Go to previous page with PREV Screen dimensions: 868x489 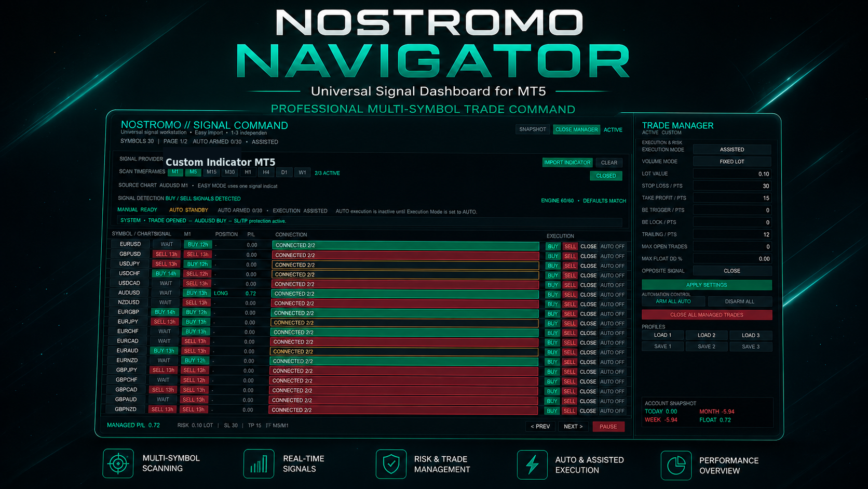[x=540, y=426]
